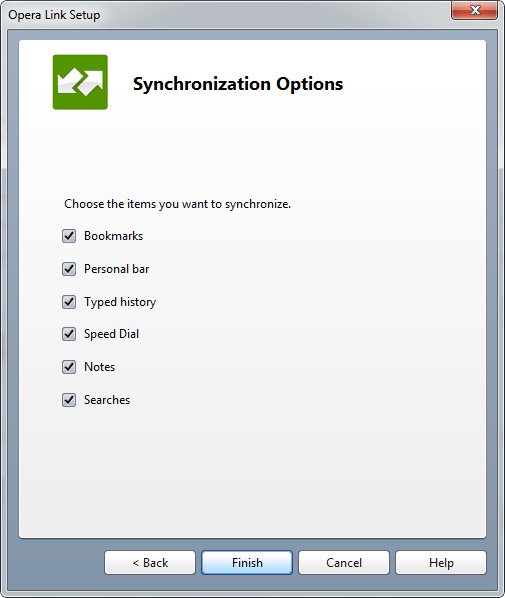Click the Finish button
The image size is (505, 598).
tap(247, 563)
